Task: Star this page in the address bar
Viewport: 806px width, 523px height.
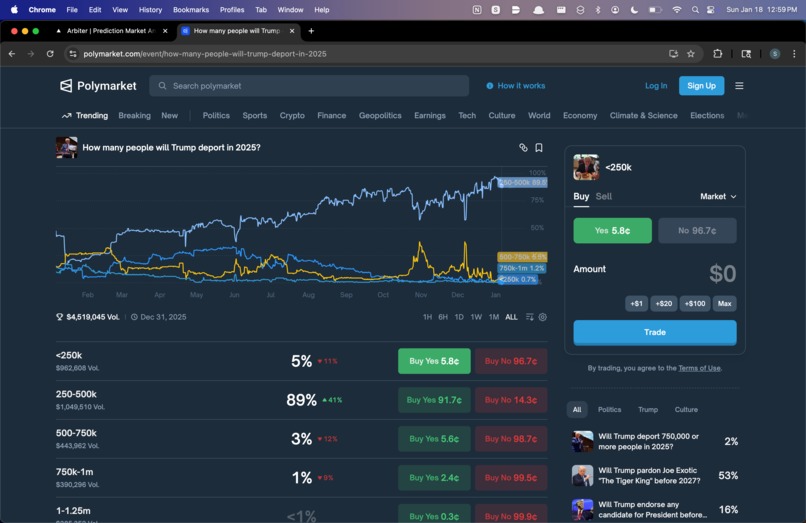Action: tap(691, 53)
